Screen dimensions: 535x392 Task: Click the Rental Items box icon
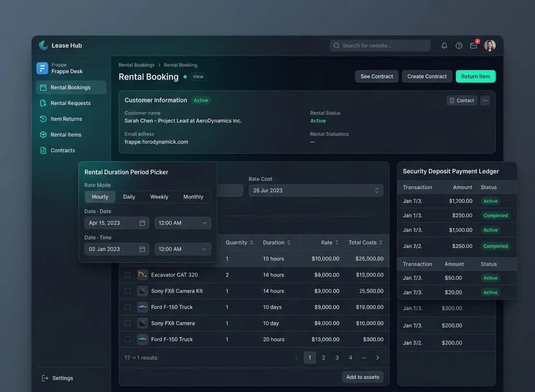[43, 134]
